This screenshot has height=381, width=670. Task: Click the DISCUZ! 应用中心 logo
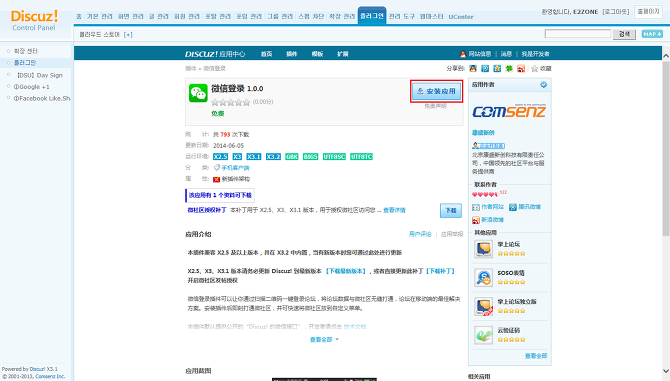point(215,54)
